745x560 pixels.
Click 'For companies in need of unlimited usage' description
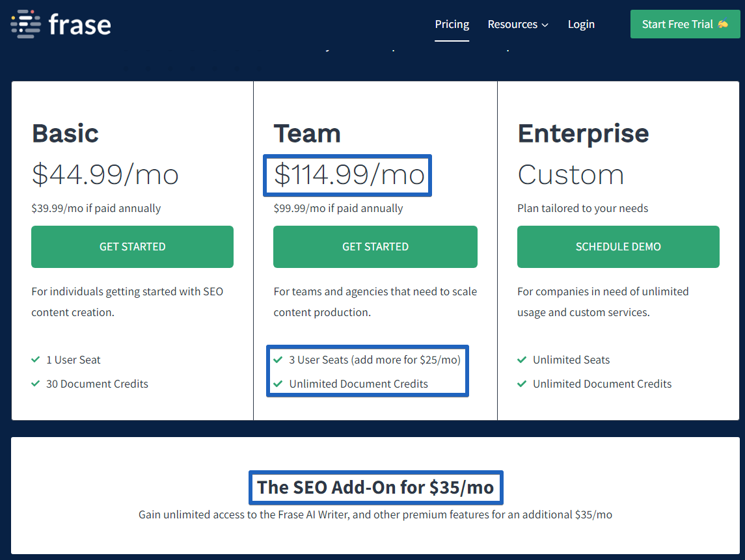point(603,302)
